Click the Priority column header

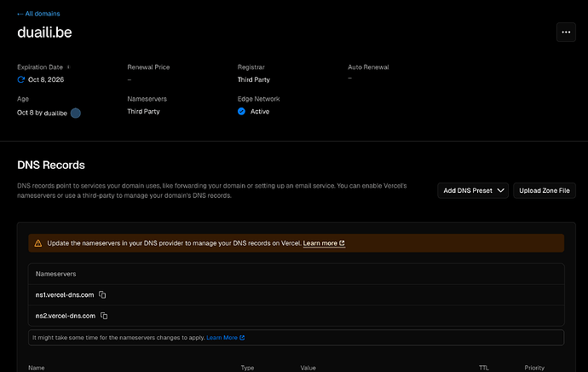pos(534,368)
